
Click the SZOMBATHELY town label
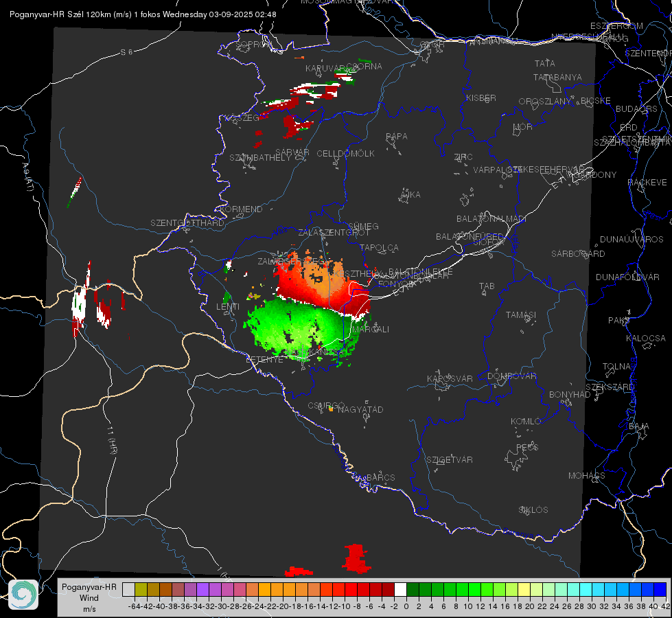[260, 158]
